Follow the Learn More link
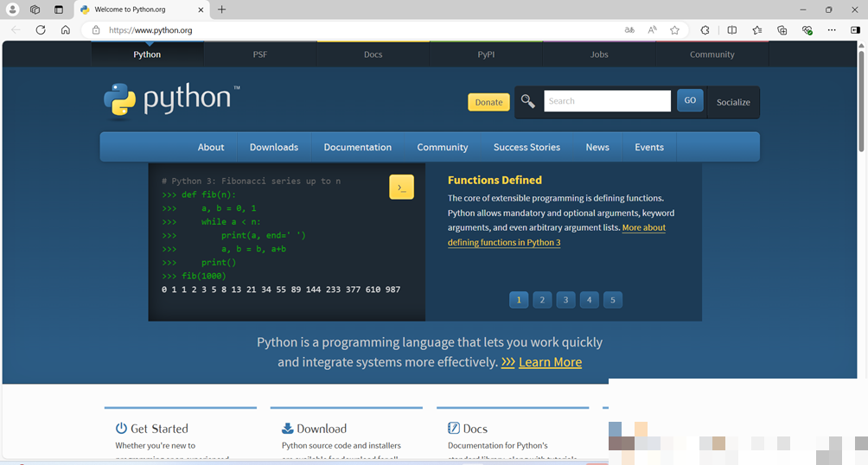The width and height of the screenshot is (868, 465). pos(550,362)
